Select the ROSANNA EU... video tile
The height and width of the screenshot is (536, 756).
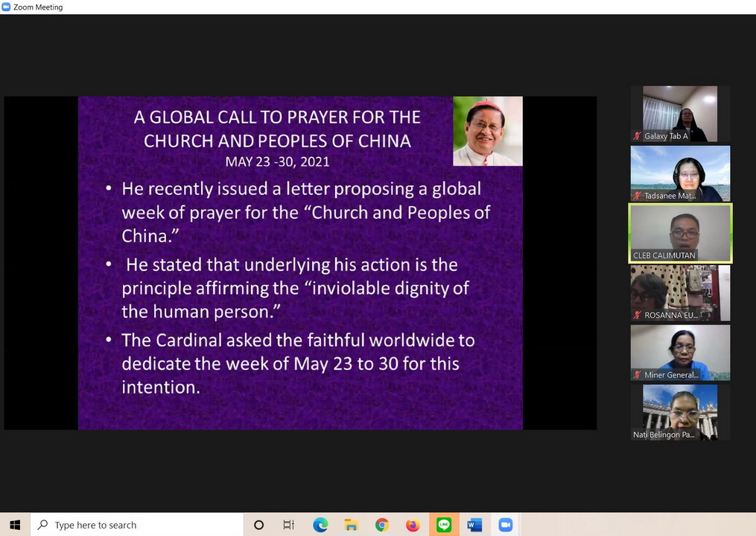pos(679,292)
